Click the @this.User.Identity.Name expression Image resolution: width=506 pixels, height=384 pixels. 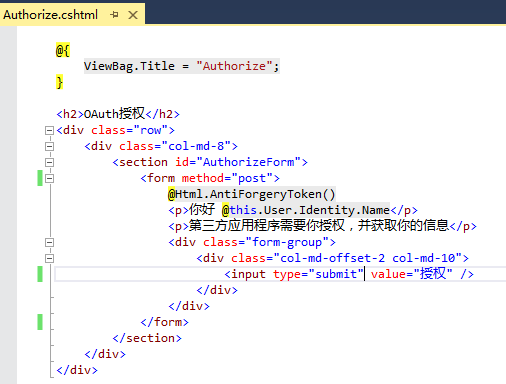point(306,210)
